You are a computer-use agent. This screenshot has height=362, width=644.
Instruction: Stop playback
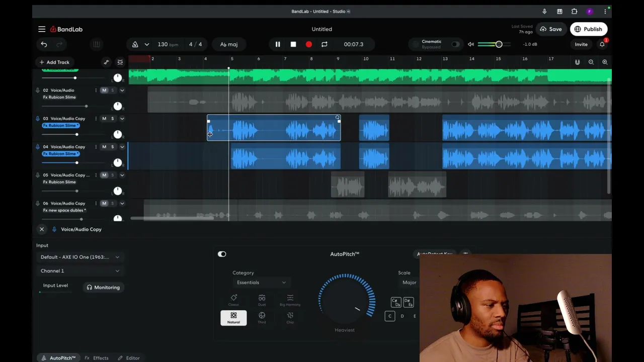pyautogui.click(x=293, y=44)
